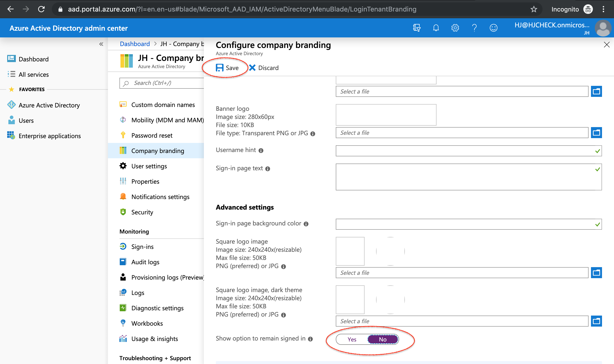Click the Workbooks lightbulb icon

pos(123,323)
